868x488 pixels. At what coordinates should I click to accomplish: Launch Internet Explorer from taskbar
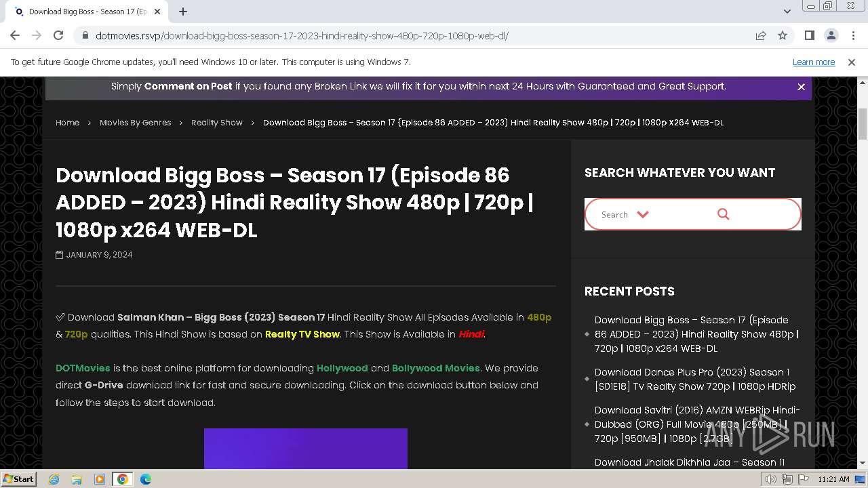(54, 479)
